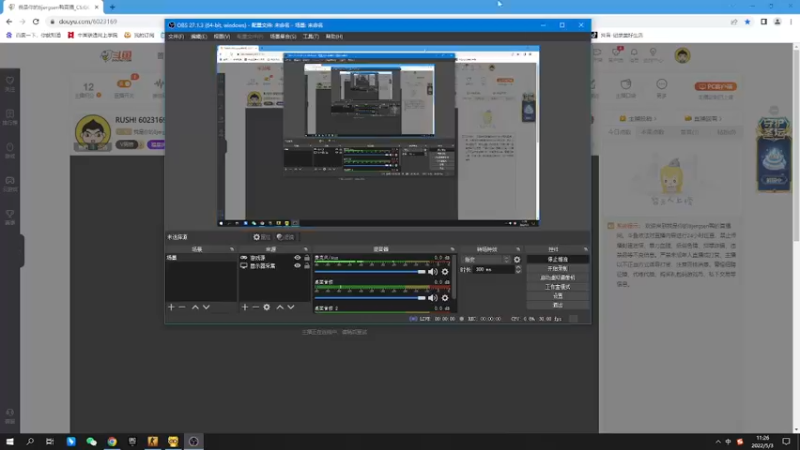Image resolution: width=800 pixels, height=450 pixels.
Task: Go back in the Chrome browser
Action: [9, 22]
